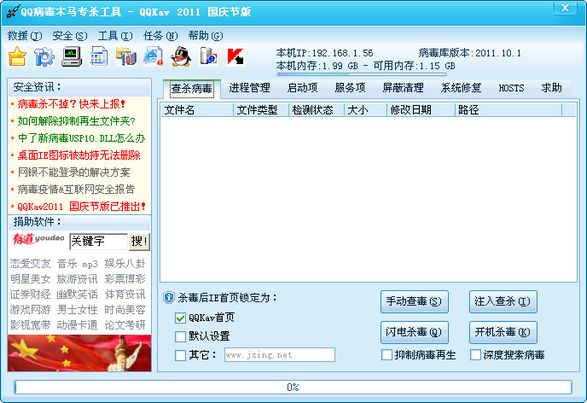587x403 pixels.
Task: Click the 游戏网游 search link
Action: 30,310
